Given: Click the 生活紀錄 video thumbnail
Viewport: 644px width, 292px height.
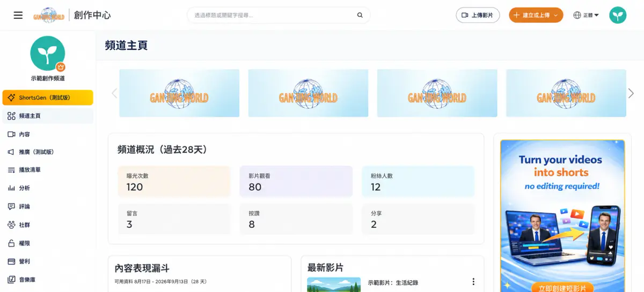Looking at the screenshot, I should (x=334, y=284).
